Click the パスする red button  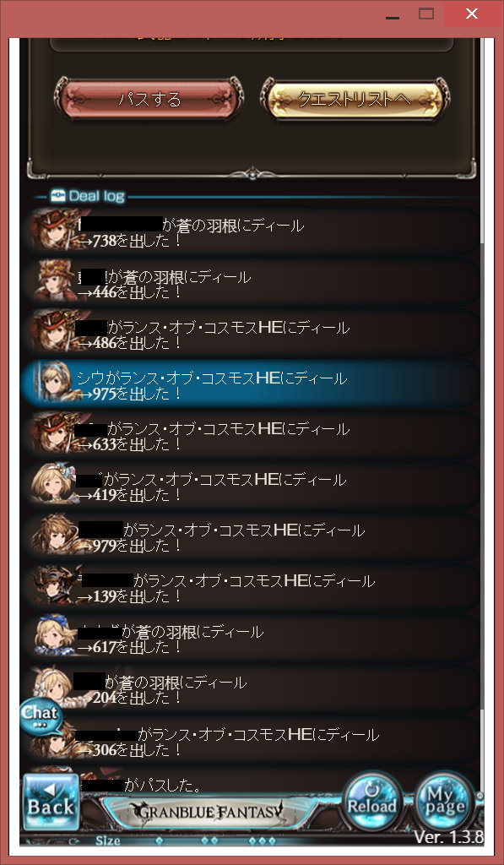[x=149, y=100]
